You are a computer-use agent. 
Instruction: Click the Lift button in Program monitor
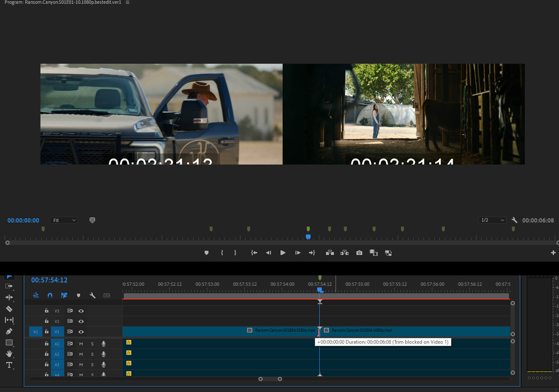330,253
